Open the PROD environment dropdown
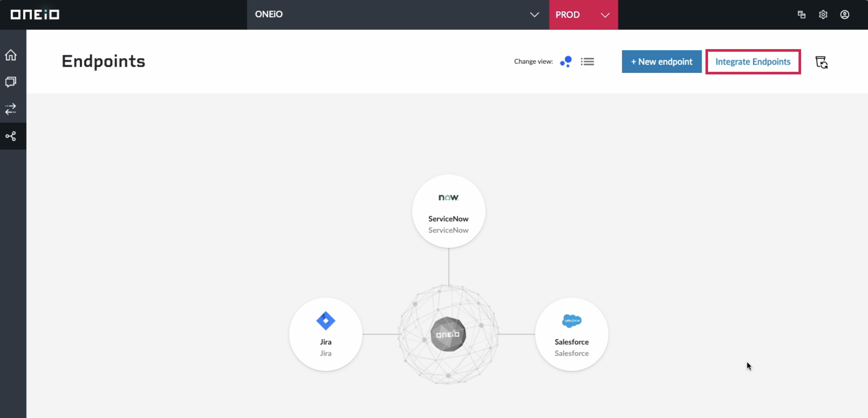The image size is (868, 418). tap(584, 15)
